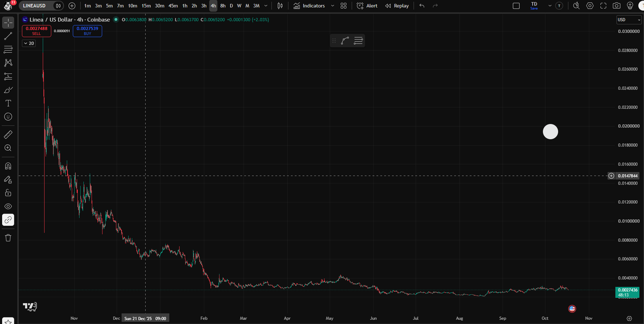Open the candlestick chart type selector
The width and height of the screenshot is (644, 324).
click(x=280, y=5)
